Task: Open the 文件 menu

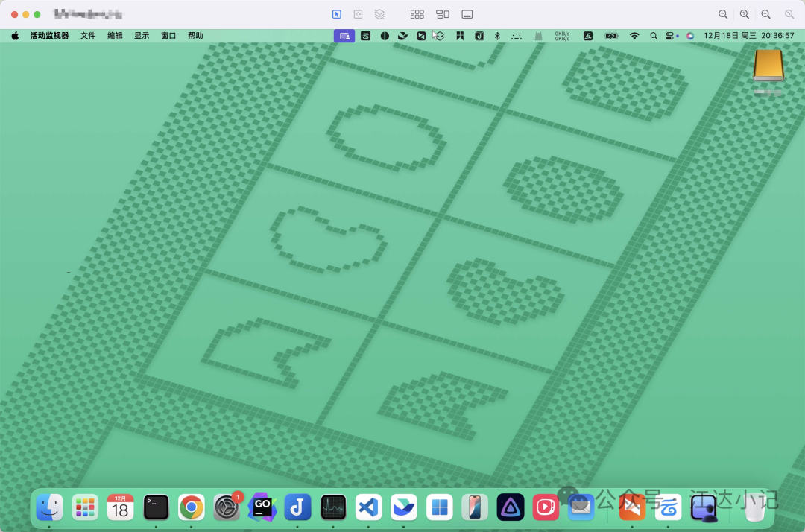Action: [88, 36]
